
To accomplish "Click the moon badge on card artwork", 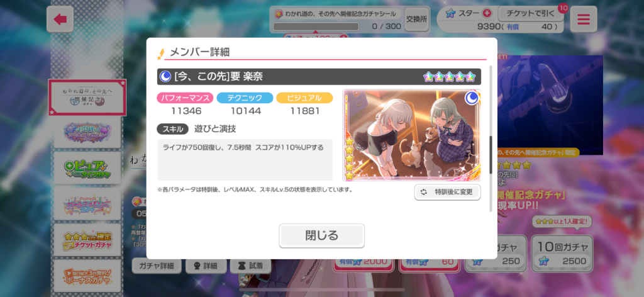I will [x=472, y=98].
